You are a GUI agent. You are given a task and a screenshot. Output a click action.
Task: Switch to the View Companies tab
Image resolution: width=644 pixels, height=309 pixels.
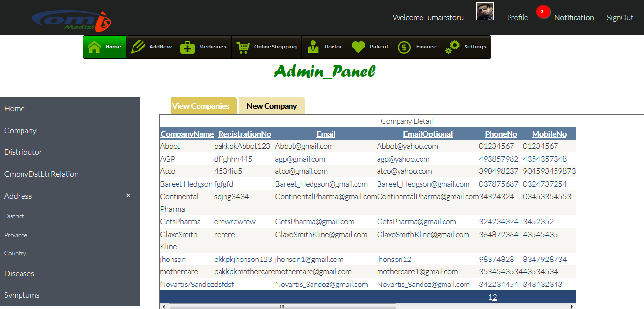pos(203,106)
